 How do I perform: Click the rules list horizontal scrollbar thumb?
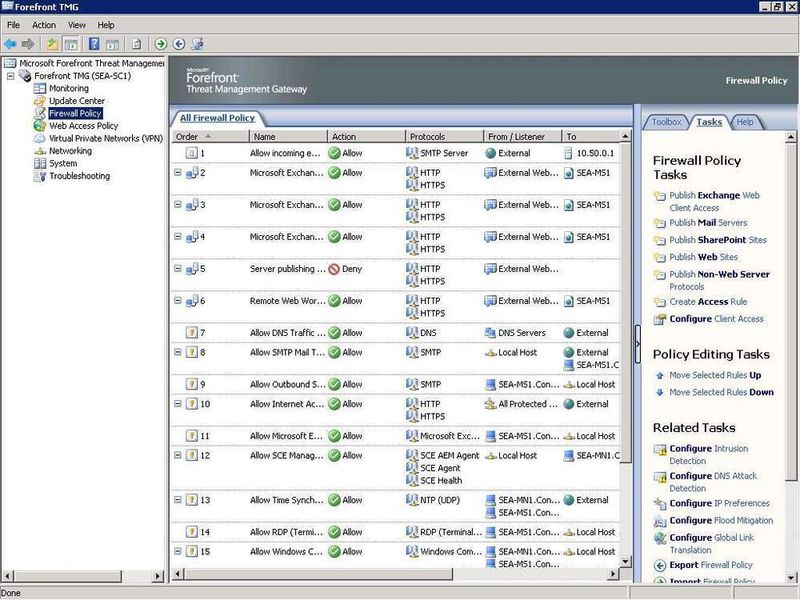319,574
